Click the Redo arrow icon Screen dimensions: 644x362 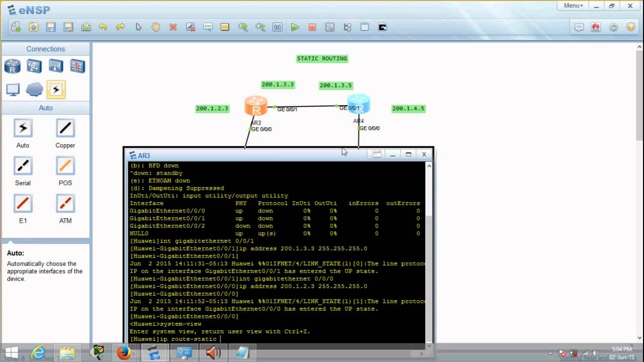point(120,27)
